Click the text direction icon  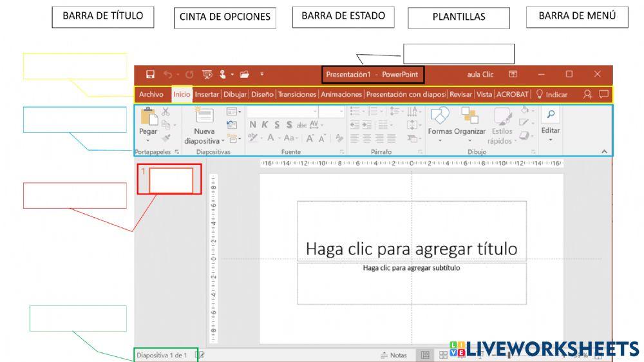point(412,111)
